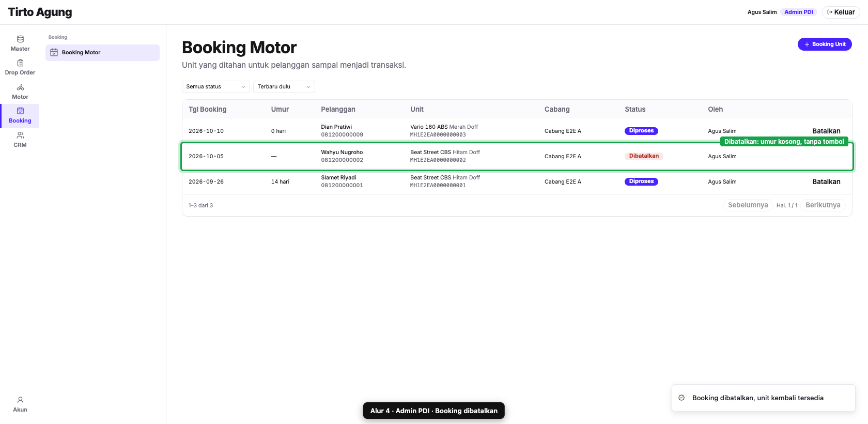This screenshot has width=868, height=424.
Task: Go to the Motor section icon
Action: [20, 87]
